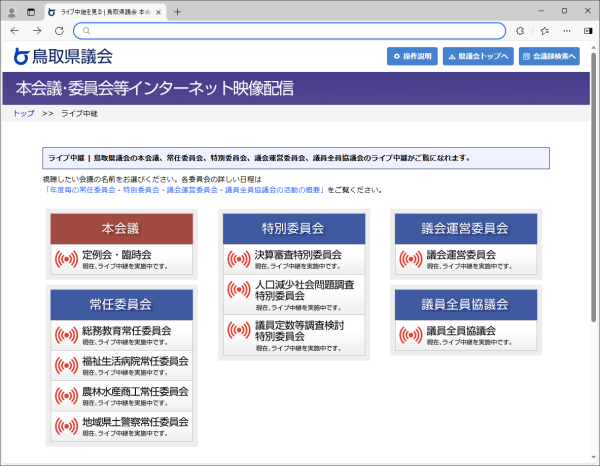Open 福祉生活病院常任委員会 live stream title
Screen dimensions: 600x466
(135, 361)
